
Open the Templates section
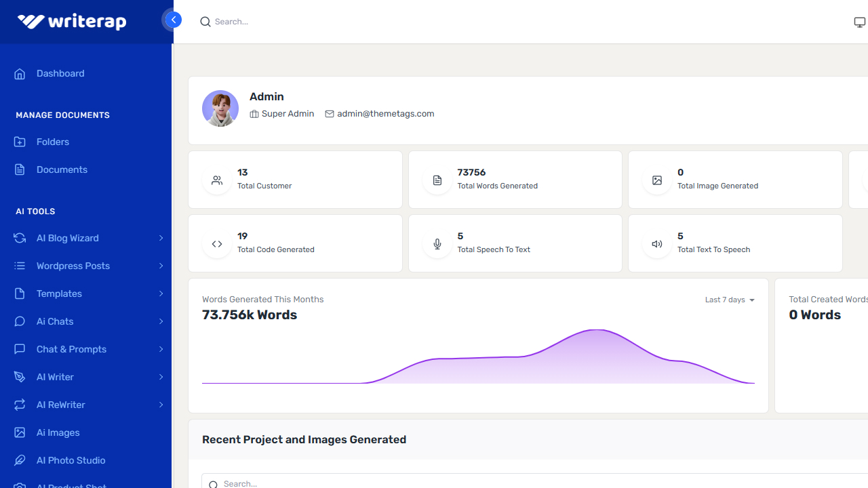[59, 293]
